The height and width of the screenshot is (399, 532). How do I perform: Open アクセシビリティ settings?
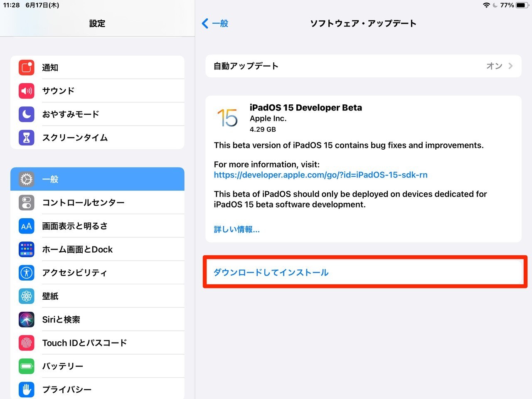[97, 273]
